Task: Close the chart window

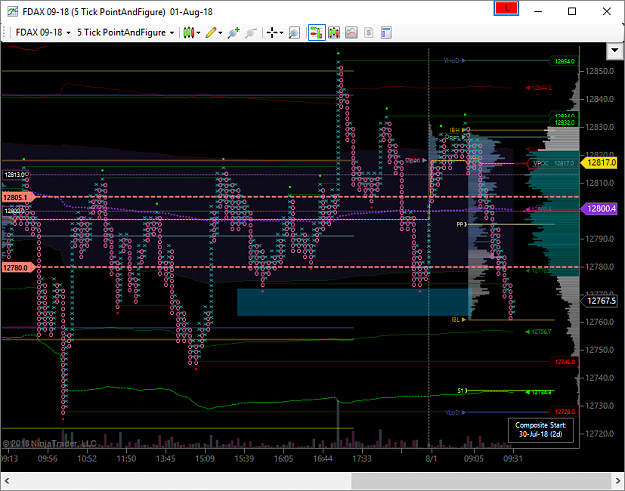Action: click(x=607, y=11)
